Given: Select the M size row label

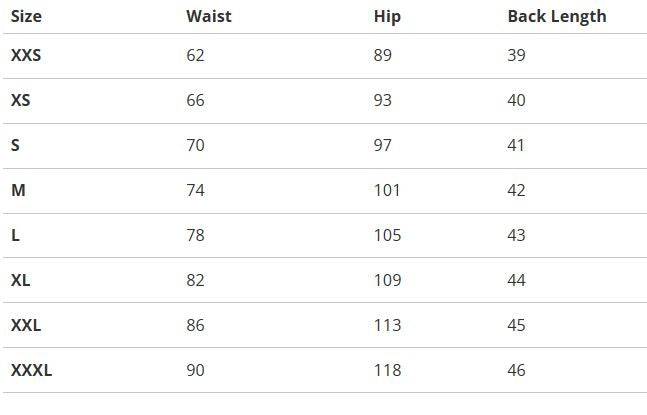Looking at the screenshot, I should tap(18, 190).
